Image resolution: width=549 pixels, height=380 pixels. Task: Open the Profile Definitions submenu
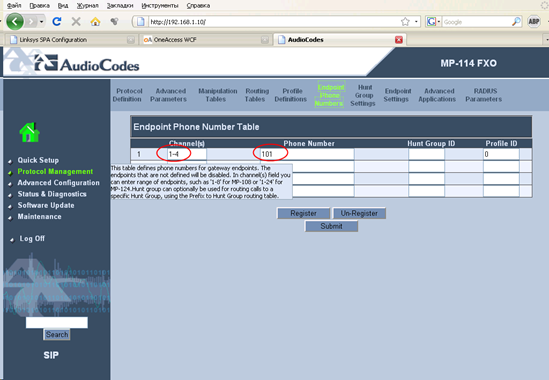[291, 95]
